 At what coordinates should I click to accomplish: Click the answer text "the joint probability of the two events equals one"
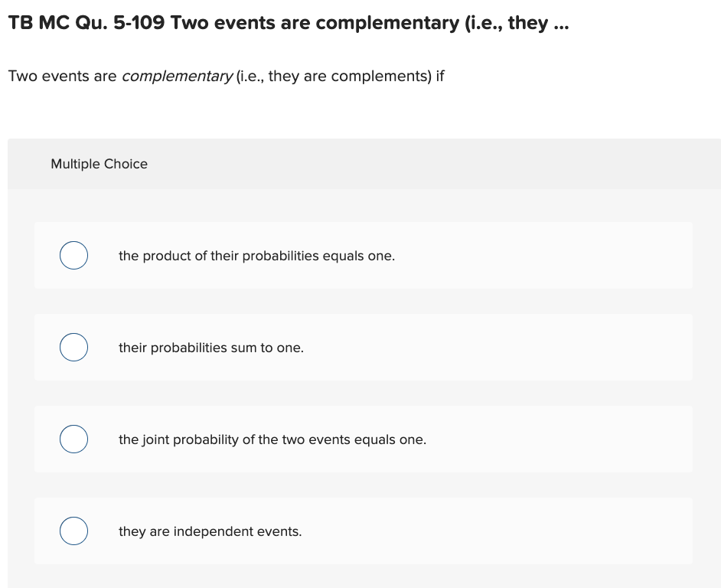click(x=272, y=439)
